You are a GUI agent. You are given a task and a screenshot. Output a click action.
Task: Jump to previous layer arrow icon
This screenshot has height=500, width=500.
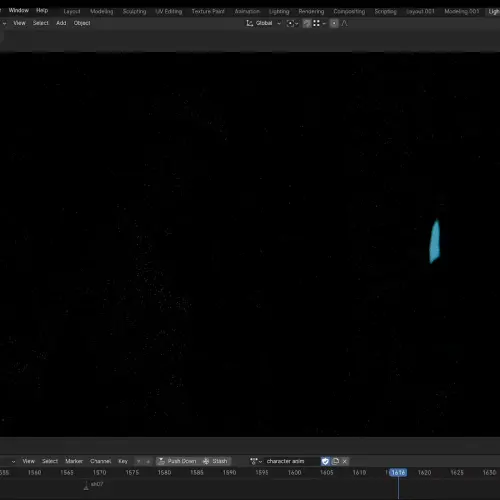coord(139,461)
